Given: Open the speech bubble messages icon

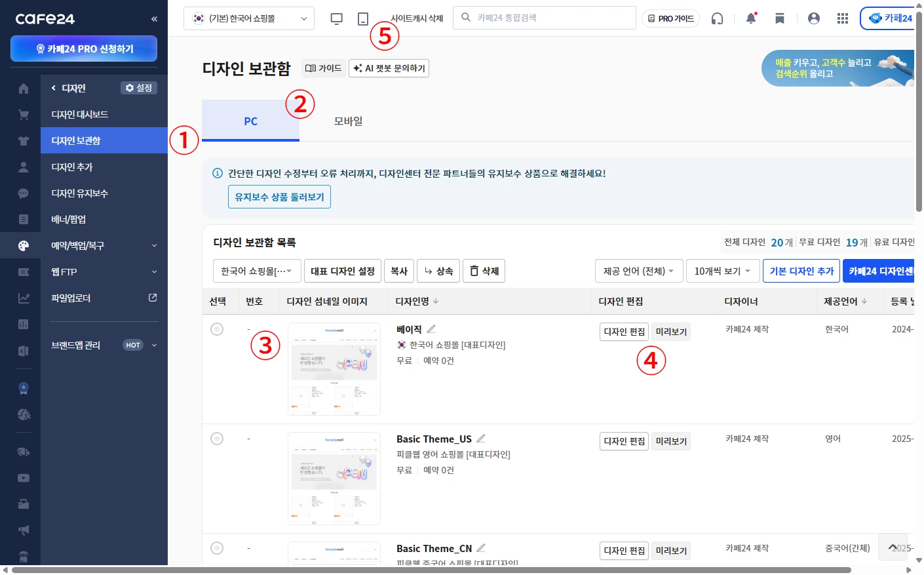Looking at the screenshot, I should coord(24,193).
